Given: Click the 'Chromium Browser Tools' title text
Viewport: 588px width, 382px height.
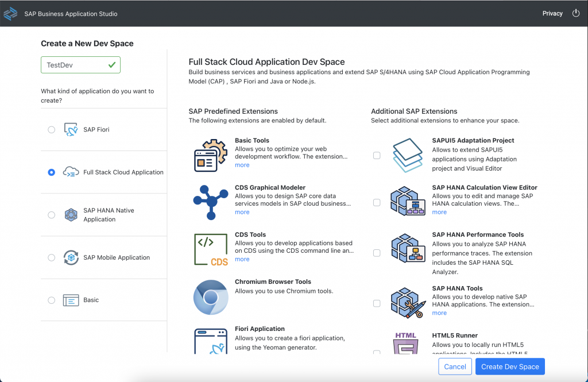Looking at the screenshot, I should point(273,282).
